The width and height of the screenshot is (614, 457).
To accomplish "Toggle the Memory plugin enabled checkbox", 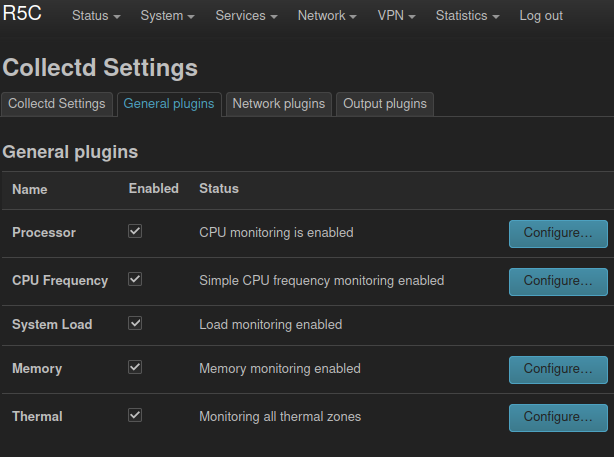I will point(135,367).
